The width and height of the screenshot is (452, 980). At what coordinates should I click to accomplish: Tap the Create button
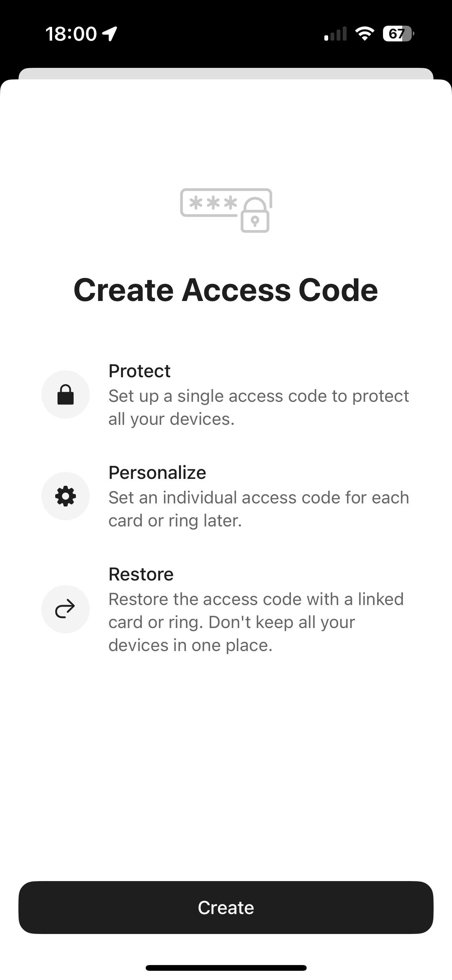(x=226, y=907)
